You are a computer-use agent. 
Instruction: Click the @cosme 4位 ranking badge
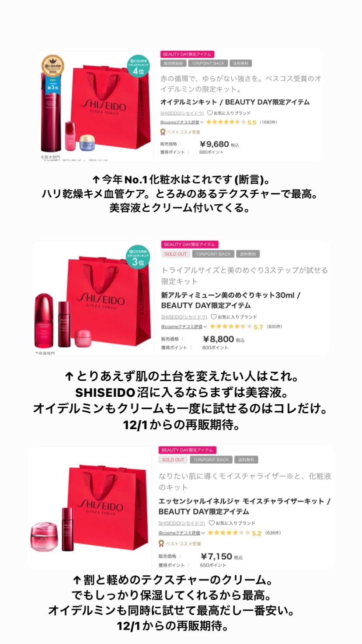click(139, 66)
